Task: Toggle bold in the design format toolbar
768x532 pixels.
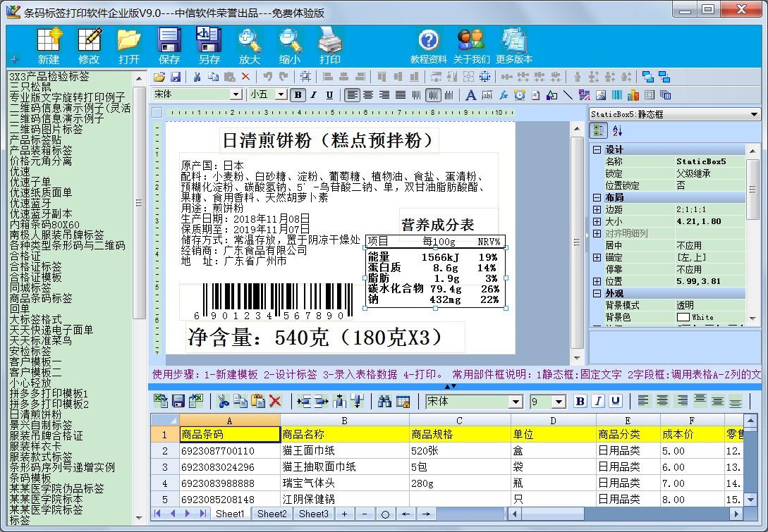Action: 298,95
